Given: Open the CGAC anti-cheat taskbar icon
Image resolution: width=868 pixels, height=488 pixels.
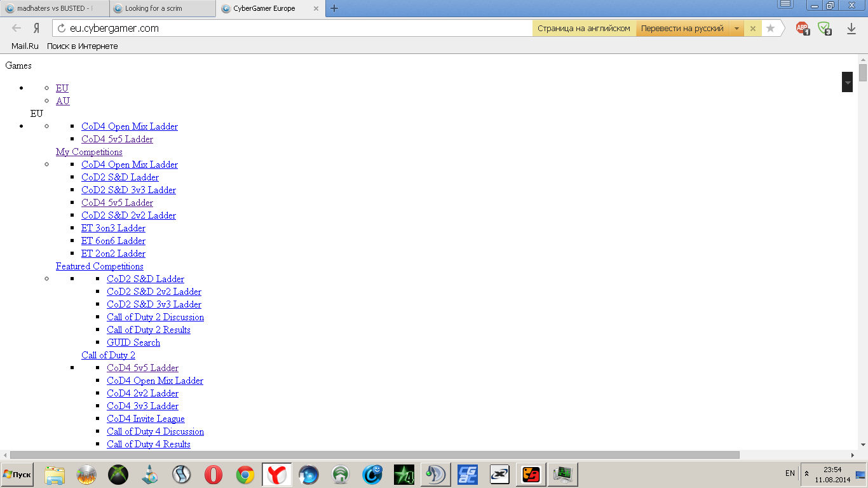Looking at the screenshot, I should [468, 474].
